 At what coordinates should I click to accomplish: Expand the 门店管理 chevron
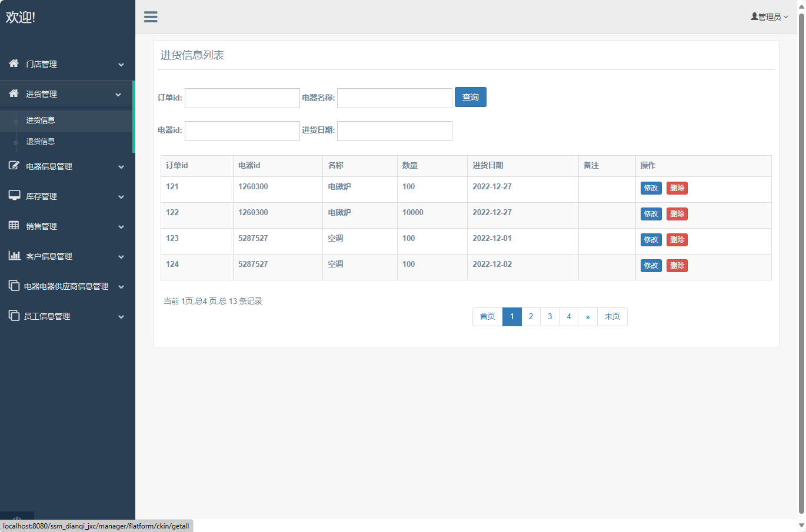pos(121,65)
